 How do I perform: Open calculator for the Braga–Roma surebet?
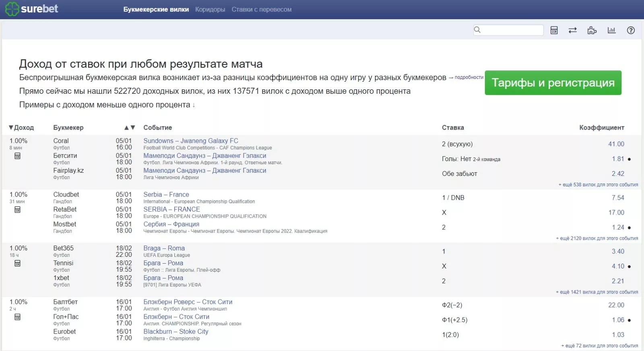click(17, 263)
